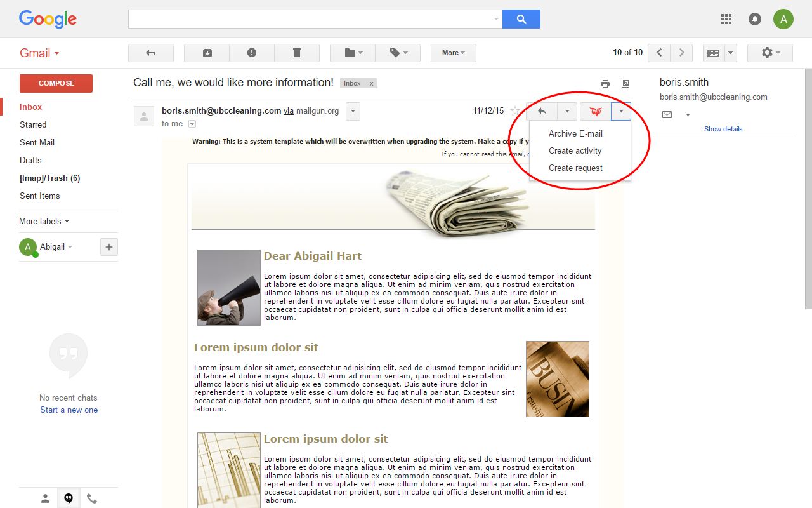Open the Inbox folder
This screenshot has height=508, width=812.
[x=31, y=107]
